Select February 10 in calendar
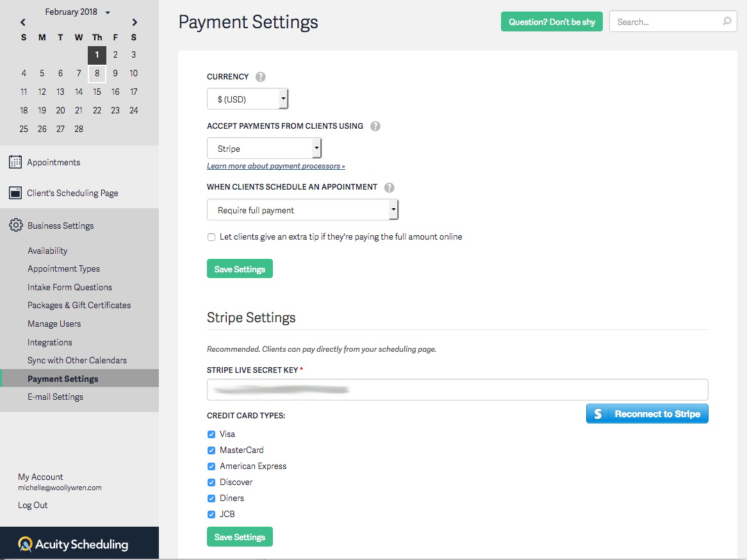 tap(133, 74)
